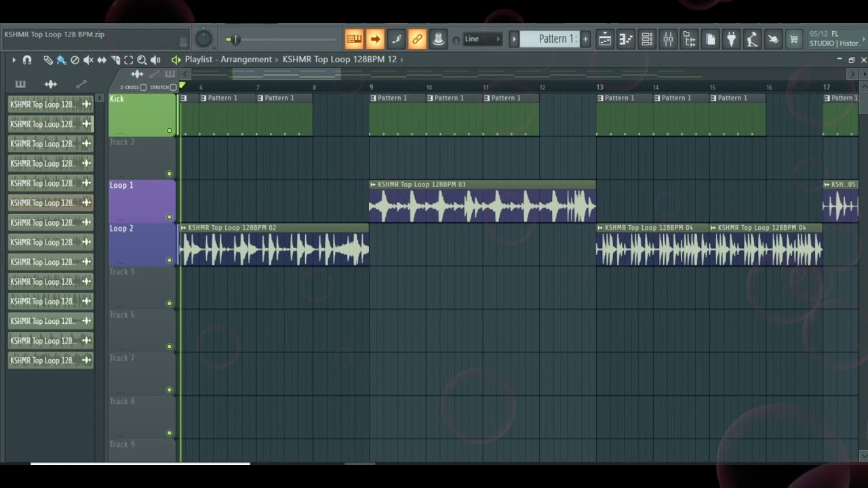
Task: Switch picker panel to audio clips waveform tab
Action: (51, 84)
